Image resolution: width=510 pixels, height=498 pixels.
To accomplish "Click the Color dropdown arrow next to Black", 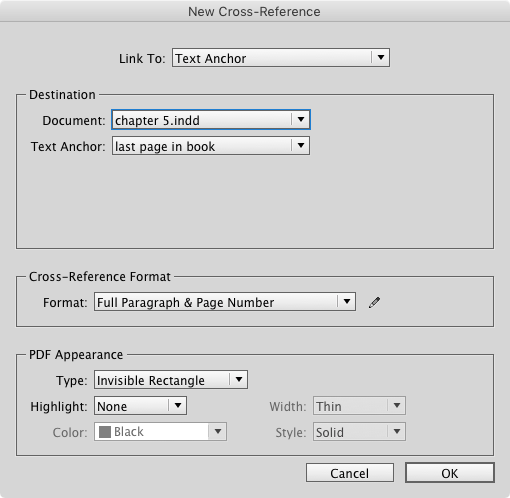I will coord(218,431).
